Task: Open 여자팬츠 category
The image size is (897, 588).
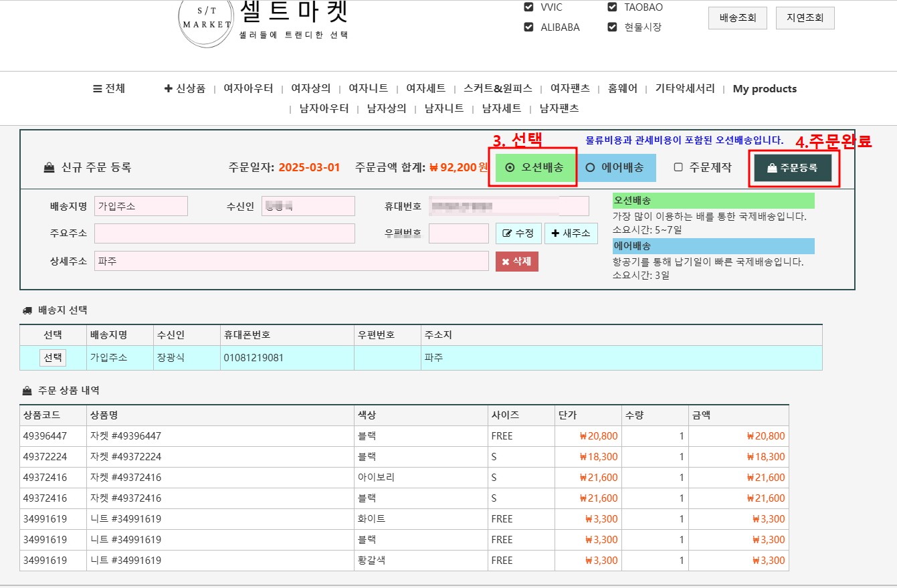Action: point(571,88)
